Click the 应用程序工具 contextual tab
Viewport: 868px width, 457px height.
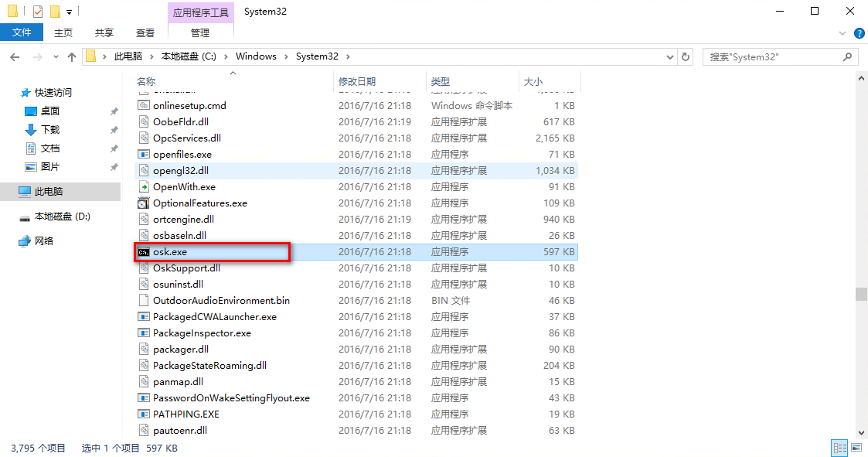coord(201,12)
